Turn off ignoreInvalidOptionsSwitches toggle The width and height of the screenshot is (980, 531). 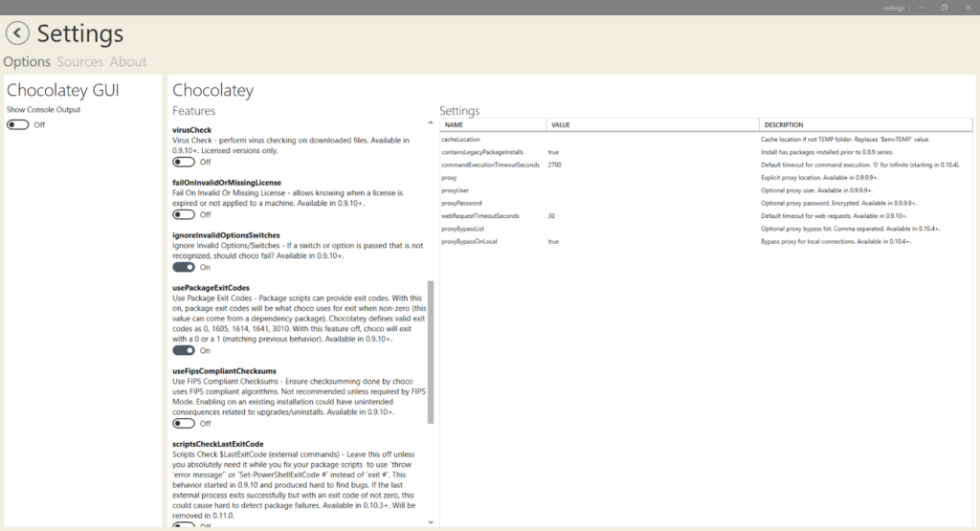(184, 267)
